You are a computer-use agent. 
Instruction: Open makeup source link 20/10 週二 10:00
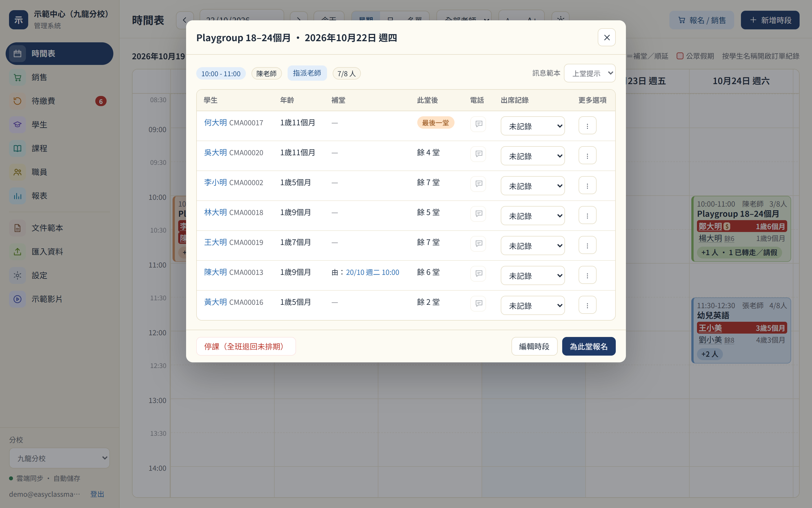coord(372,272)
